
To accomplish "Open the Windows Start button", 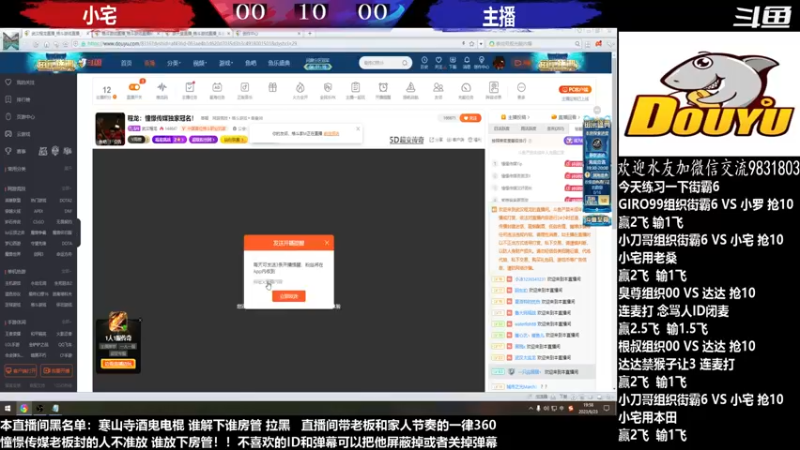I will click(8, 408).
